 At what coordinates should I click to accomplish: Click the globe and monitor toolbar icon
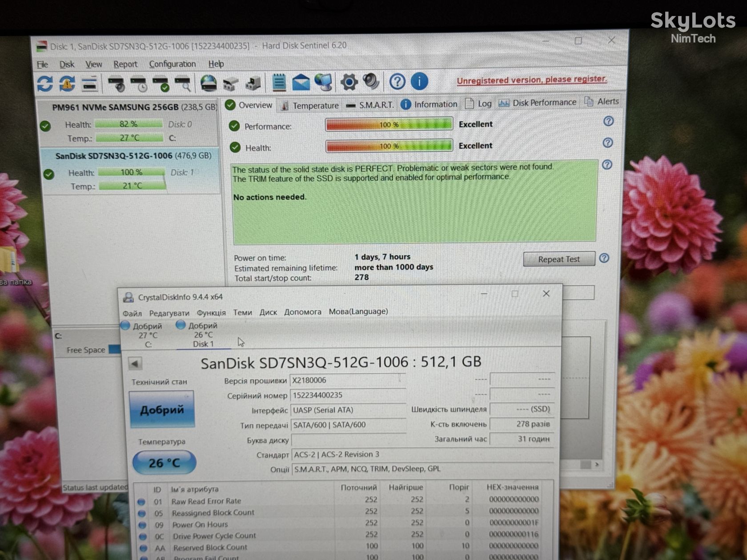(x=323, y=82)
